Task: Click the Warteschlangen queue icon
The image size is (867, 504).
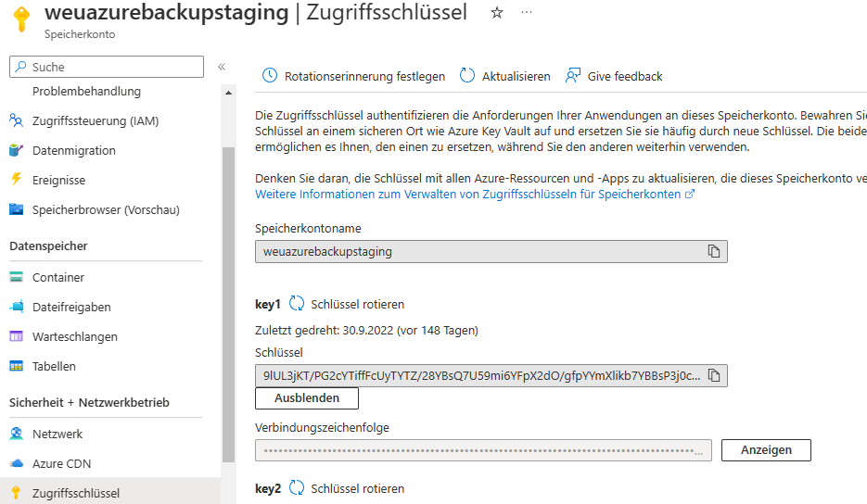Action: [x=17, y=336]
